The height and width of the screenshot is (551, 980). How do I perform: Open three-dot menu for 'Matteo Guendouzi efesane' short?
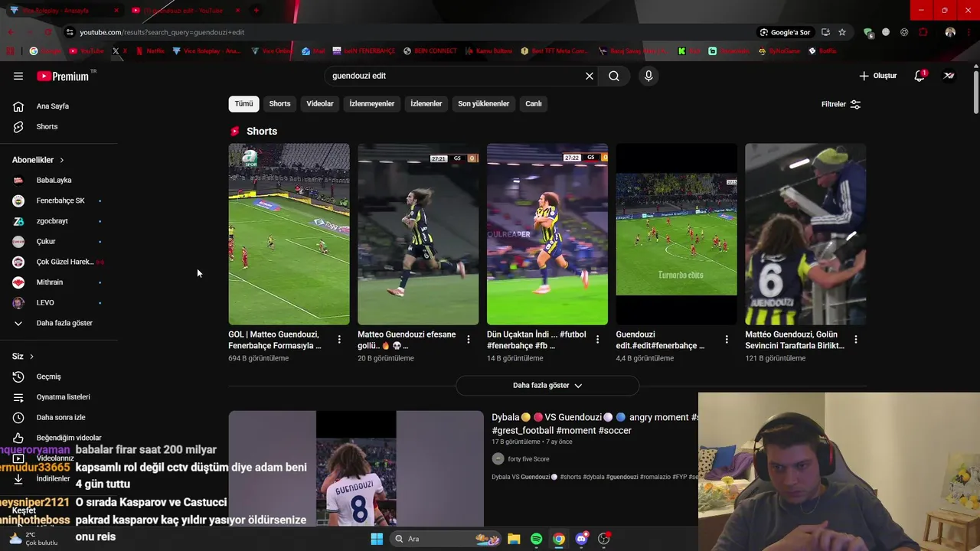tap(469, 339)
